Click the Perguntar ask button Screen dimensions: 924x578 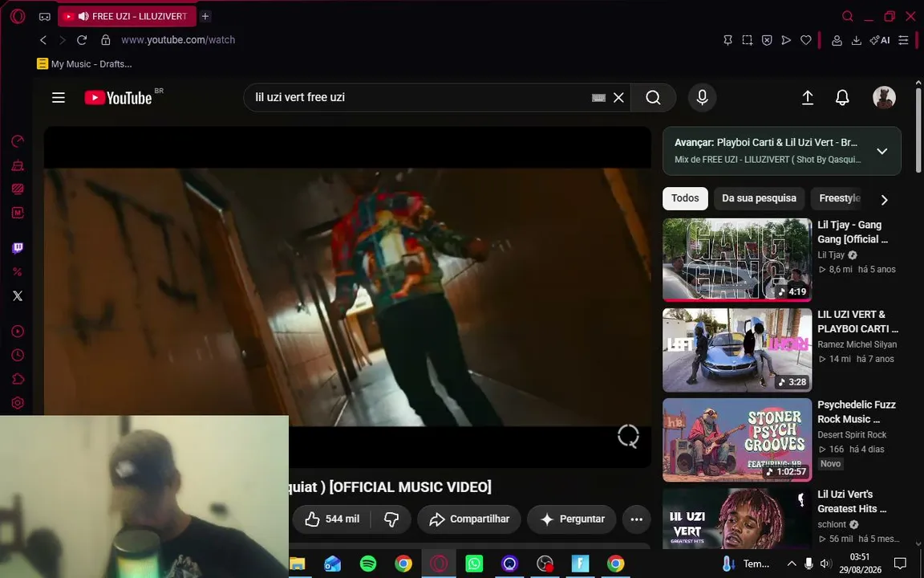pos(572,519)
